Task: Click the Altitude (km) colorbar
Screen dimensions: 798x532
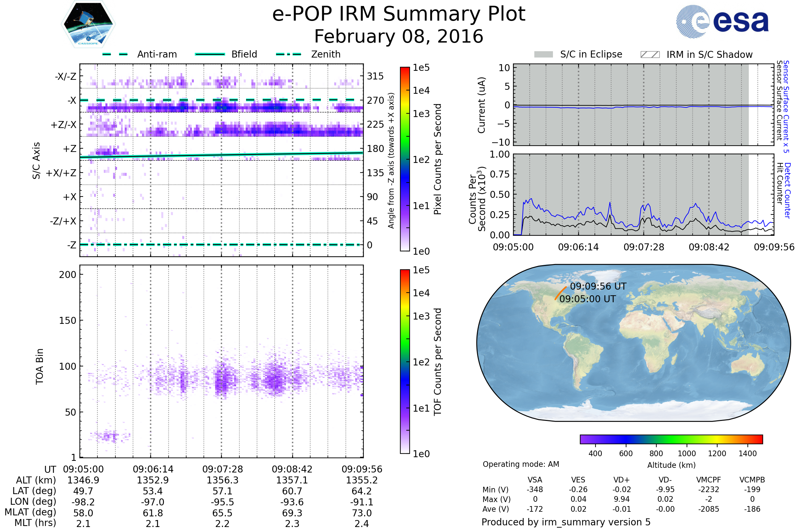Action: [x=671, y=439]
